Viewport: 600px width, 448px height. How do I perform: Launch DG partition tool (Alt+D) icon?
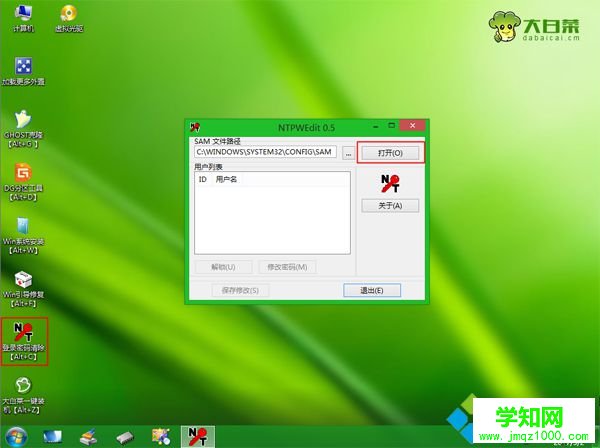click(x=23, y=182)
